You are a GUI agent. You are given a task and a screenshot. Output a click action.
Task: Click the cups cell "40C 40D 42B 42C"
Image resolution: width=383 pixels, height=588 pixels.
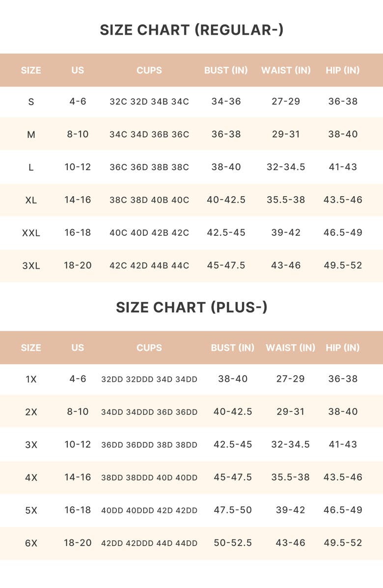click(x=149, y=233)
